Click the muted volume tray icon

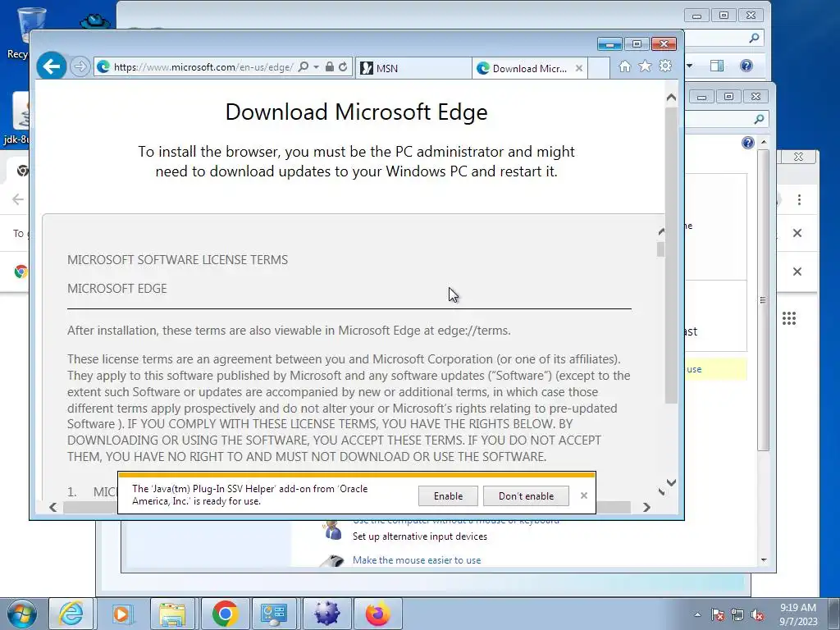757,615
